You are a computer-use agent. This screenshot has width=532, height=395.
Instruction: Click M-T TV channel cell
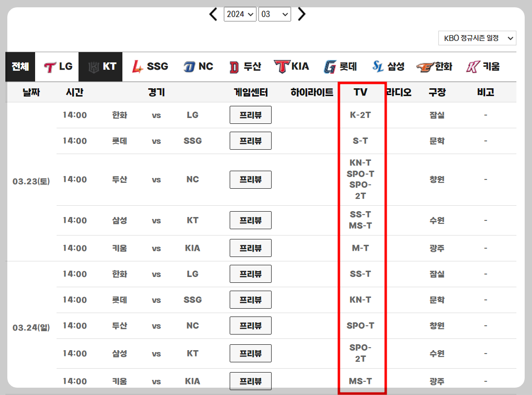click(360, 248)
